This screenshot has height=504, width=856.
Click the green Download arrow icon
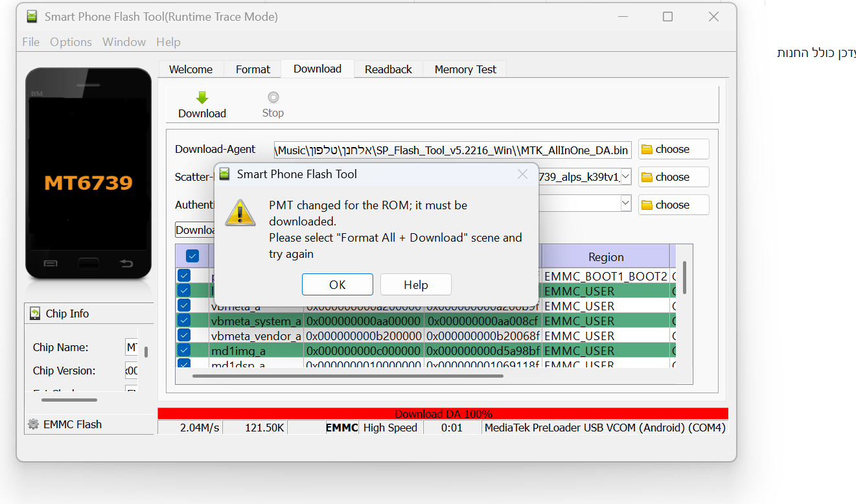202,98
